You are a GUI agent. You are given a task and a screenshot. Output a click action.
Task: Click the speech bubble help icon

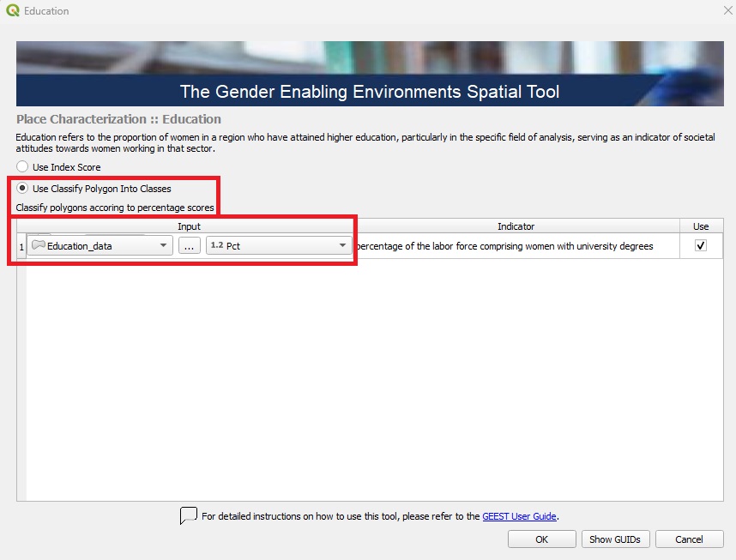pos(188,515)
